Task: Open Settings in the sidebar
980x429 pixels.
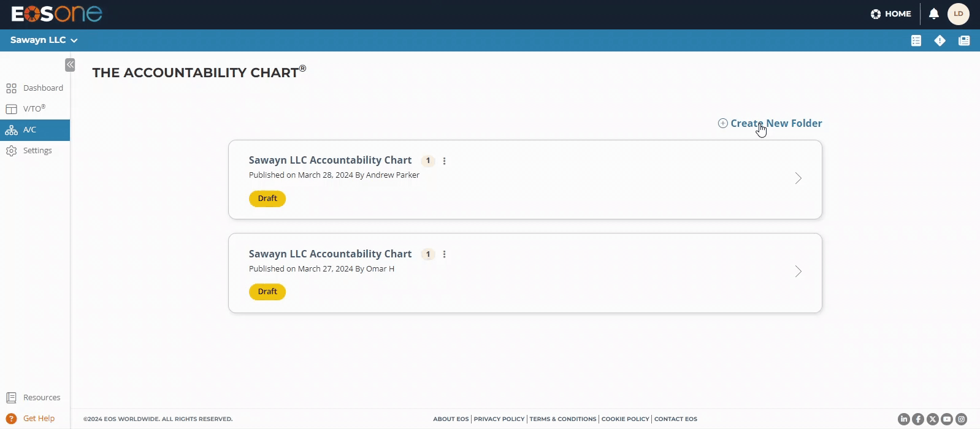Action: pos(35,151)
